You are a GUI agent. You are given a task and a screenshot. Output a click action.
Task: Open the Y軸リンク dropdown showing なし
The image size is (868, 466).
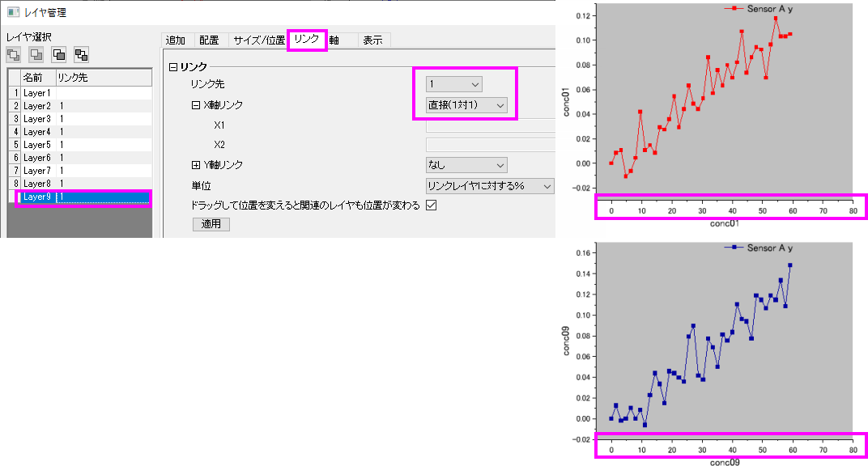click(466, 165)
